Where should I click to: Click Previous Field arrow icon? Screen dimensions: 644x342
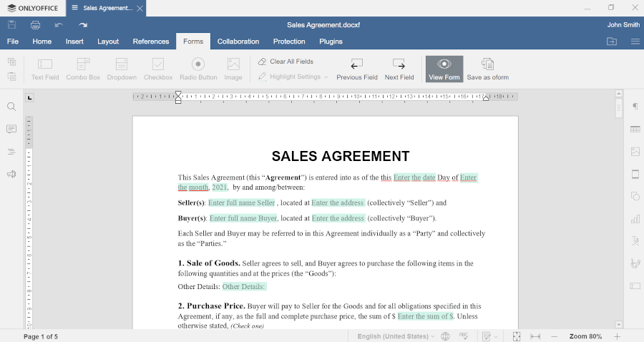(x=356, y=64)
